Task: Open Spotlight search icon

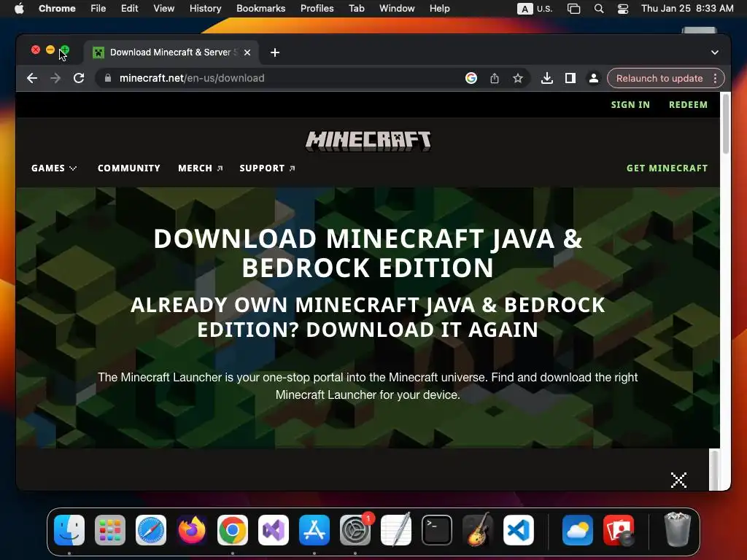Action: pos(599,9)
